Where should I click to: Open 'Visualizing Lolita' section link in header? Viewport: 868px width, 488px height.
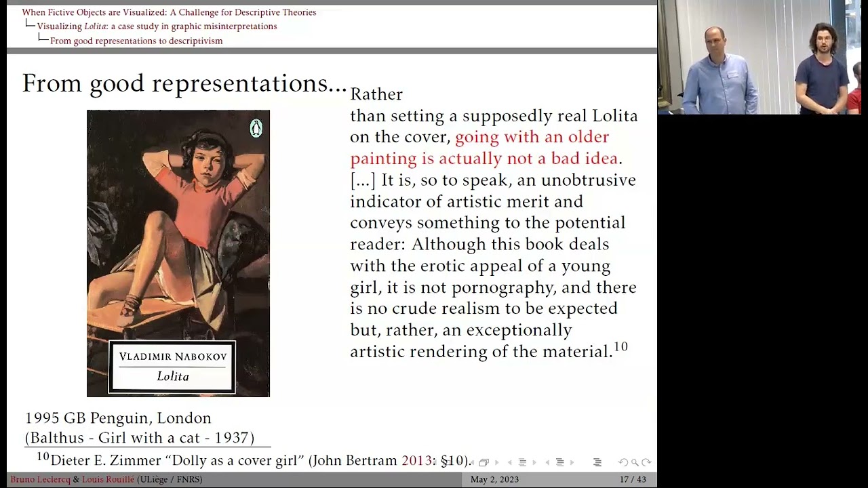tap(157, 26)
